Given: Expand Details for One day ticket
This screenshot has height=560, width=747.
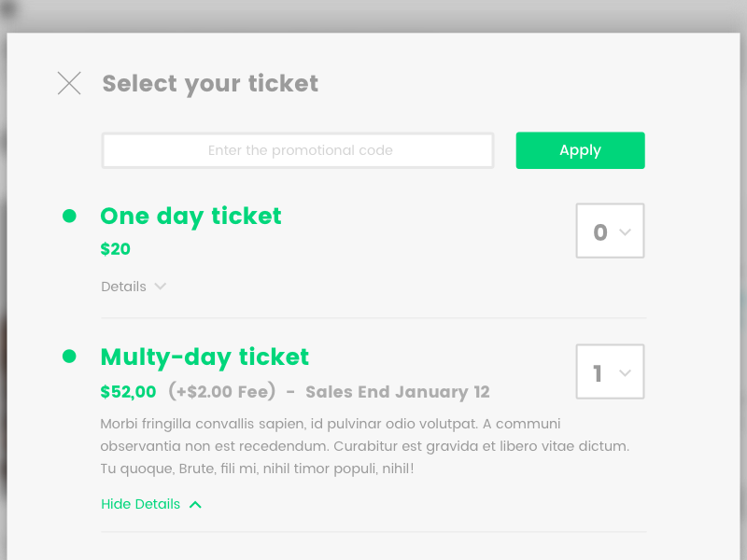Looking at the screenshot, I should (x=124, y=287).
